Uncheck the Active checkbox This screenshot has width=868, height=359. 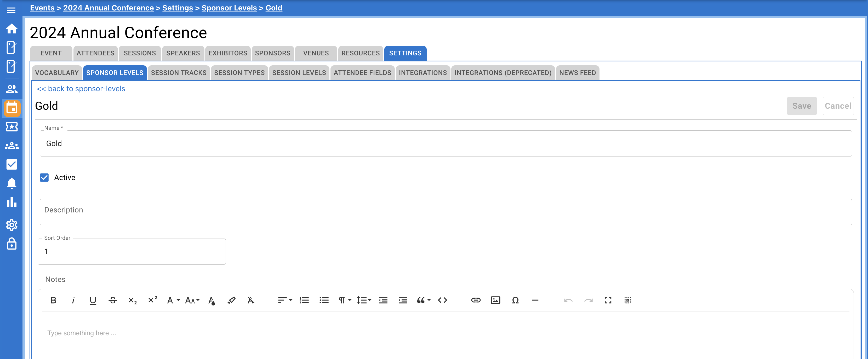tap(44, 177)
